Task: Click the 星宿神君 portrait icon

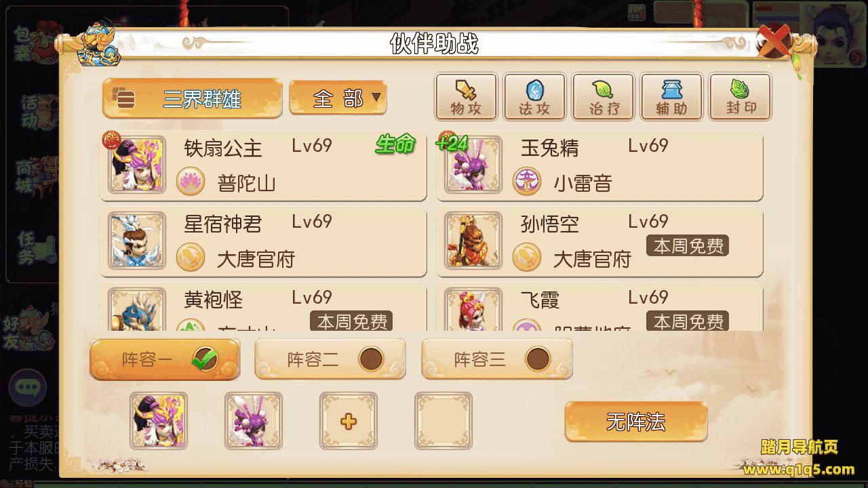Action: click(137, 241)
